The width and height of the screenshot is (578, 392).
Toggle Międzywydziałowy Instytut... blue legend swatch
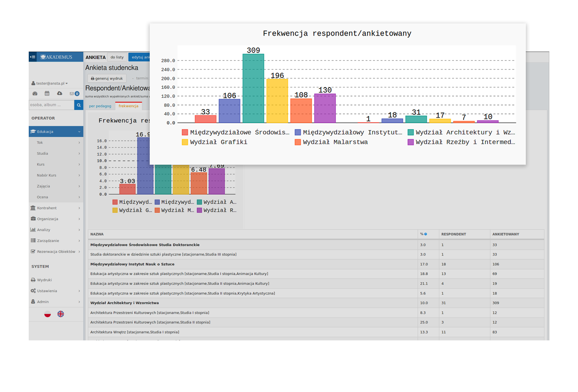coord(297,133)
